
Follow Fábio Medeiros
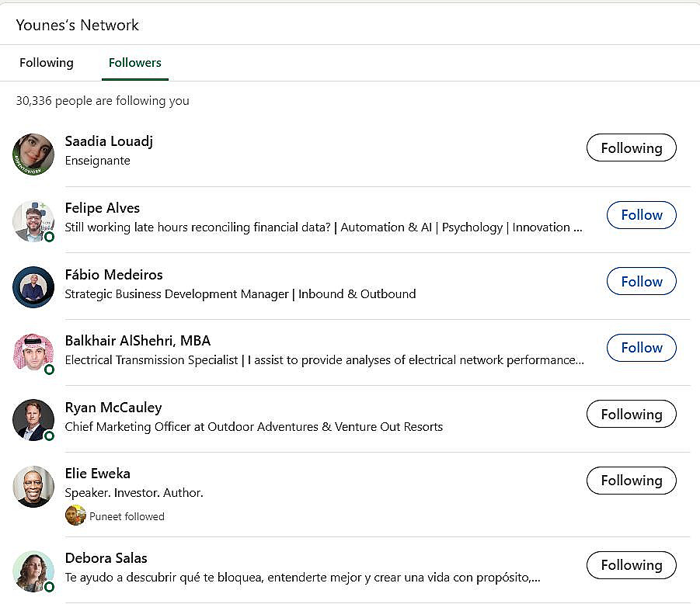[641, 281]
